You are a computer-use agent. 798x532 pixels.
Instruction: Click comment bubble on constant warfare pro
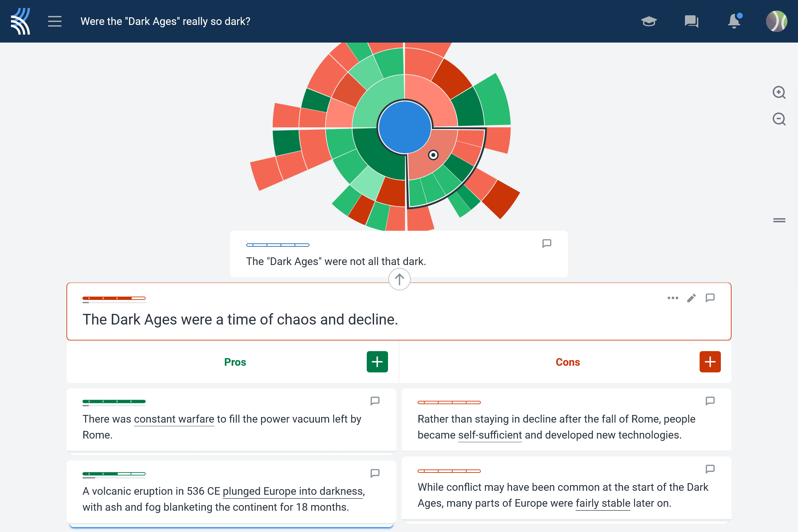(376, 401)
